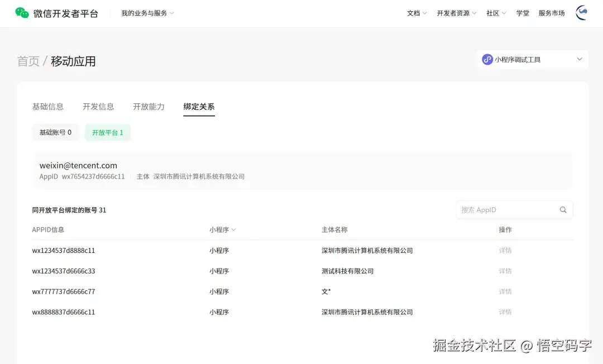The width and height of the screenshot is (603, 364).
Task: Open the 社区 dropdown menu
Action: coord(496,13)
